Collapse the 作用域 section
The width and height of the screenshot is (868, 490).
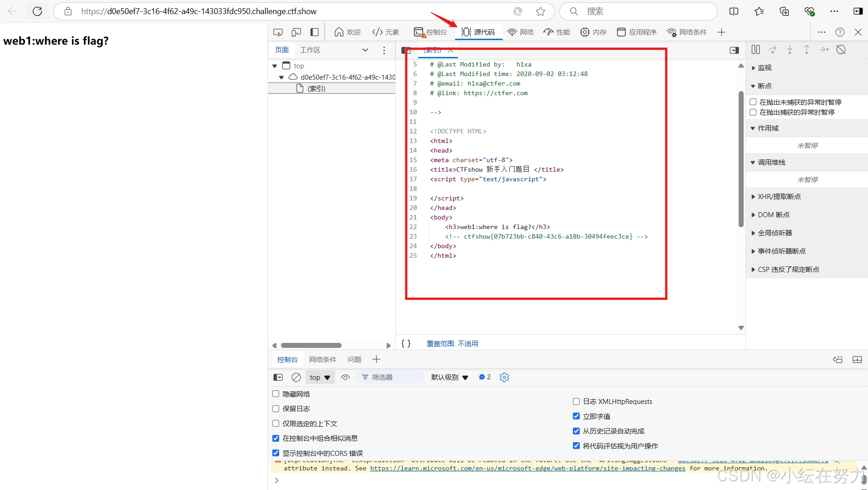pos(807,128)
